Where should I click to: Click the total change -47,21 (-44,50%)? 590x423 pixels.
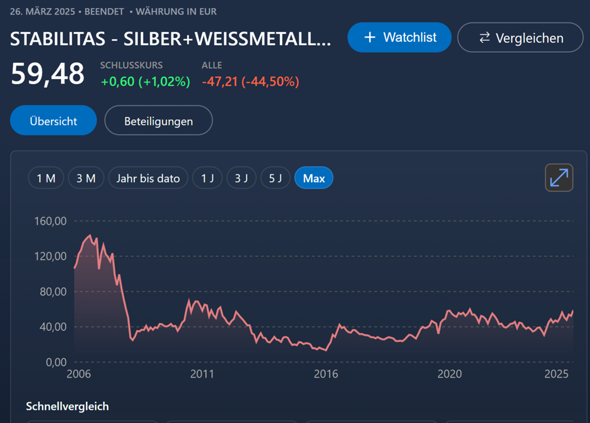(251, 82)
